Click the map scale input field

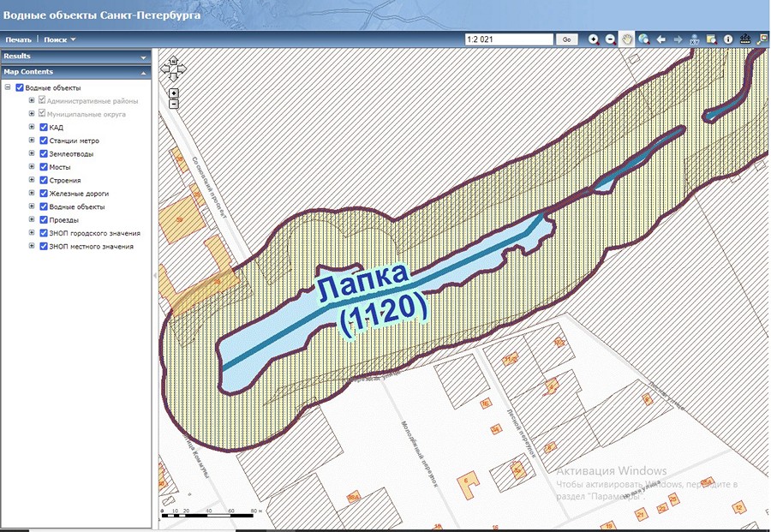(509, 39)
